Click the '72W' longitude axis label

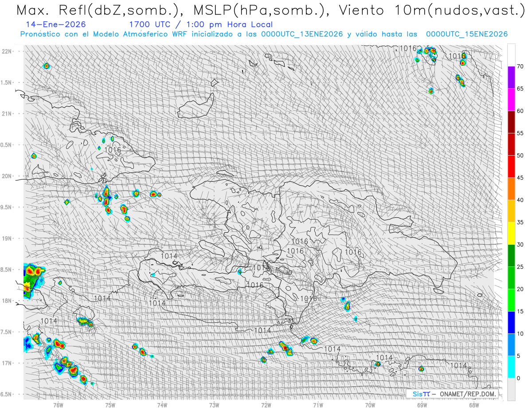(266, 404)
